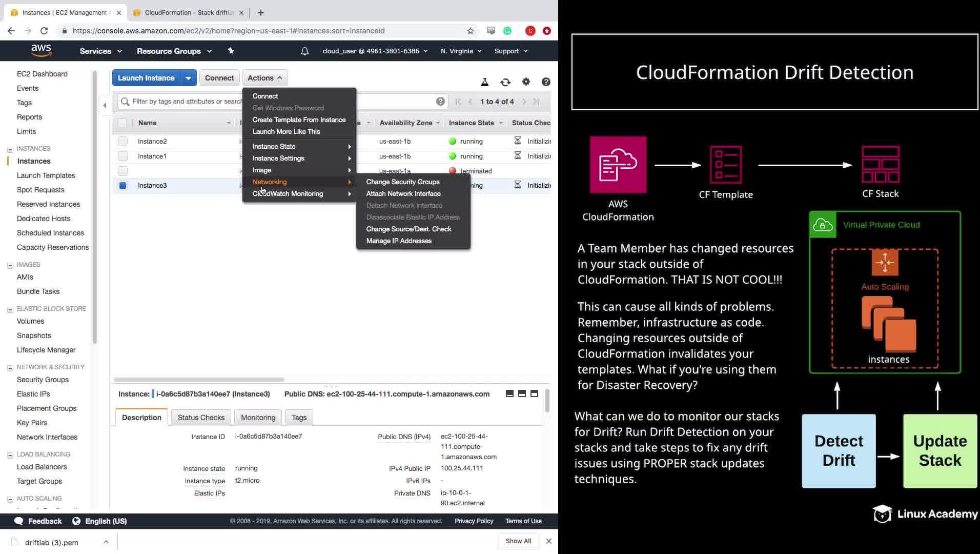Open the table settings gear icon

526,82
